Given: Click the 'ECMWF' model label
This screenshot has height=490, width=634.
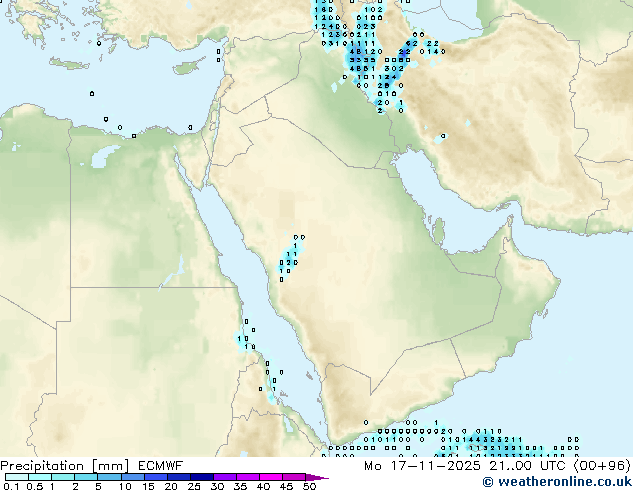Looking at the screenshot, I should click(161, 466).
